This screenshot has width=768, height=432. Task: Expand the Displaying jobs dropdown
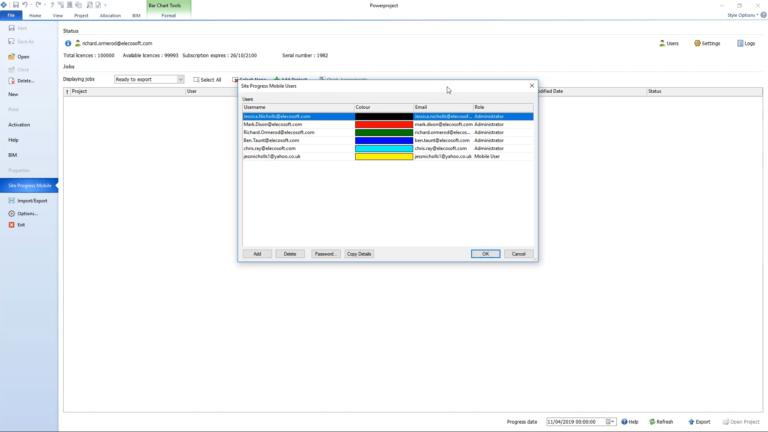(180, 79)
